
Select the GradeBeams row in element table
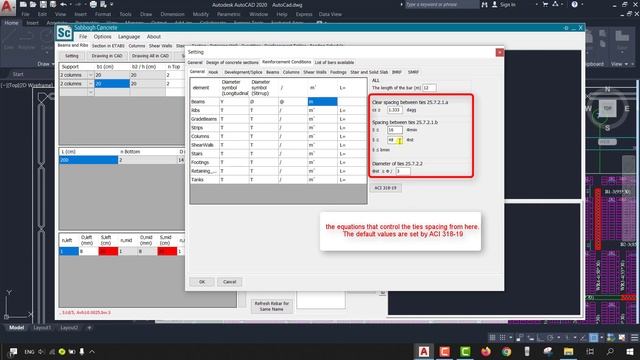pos(278,119)
